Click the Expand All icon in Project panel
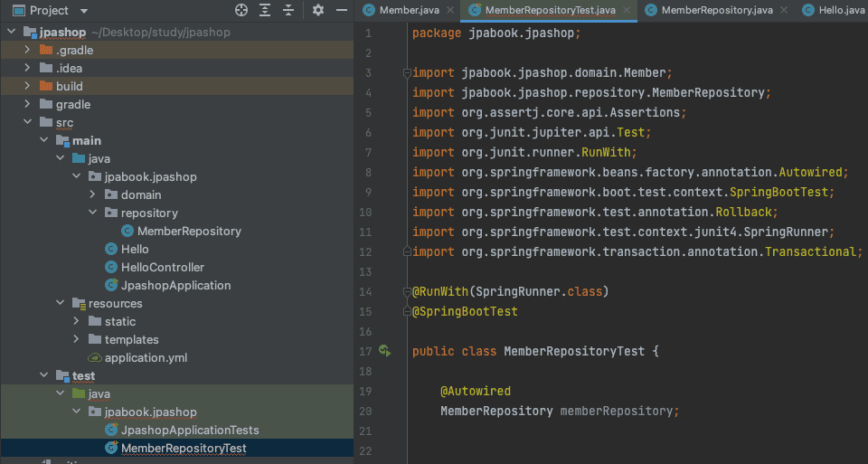868x464 pixels. click(x=265, y=11)
